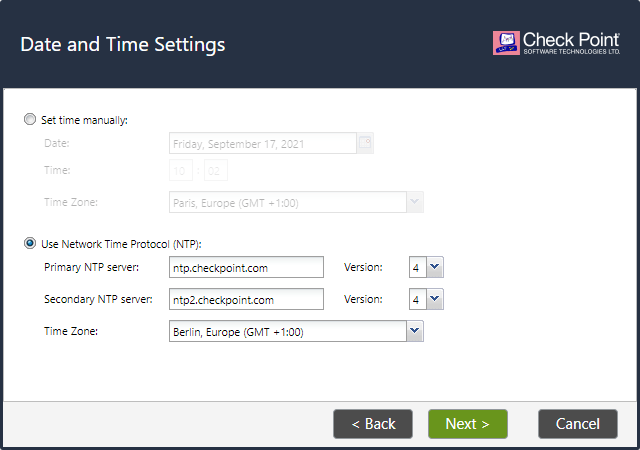Click the hour field showing 10
This screenshot has height=450, width=640.
pyautogui.click(x=181, y=170)
